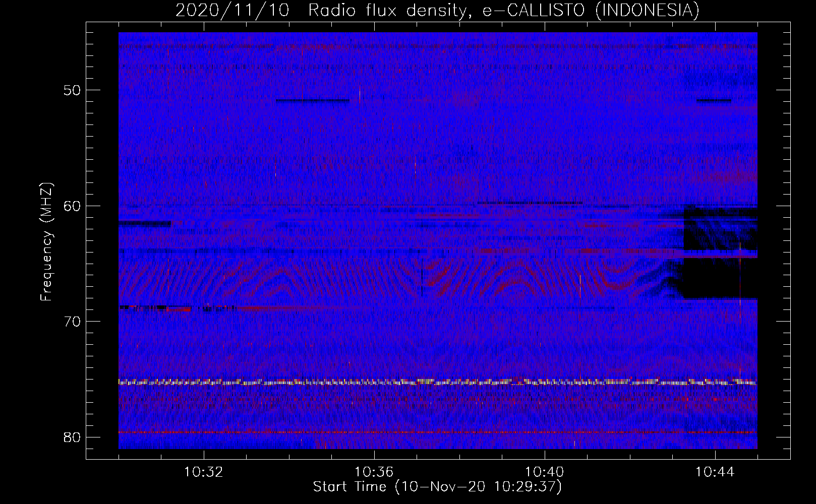Click the red horizontal line near 80 MHz
816x504 pixels.
click(438, 432)
